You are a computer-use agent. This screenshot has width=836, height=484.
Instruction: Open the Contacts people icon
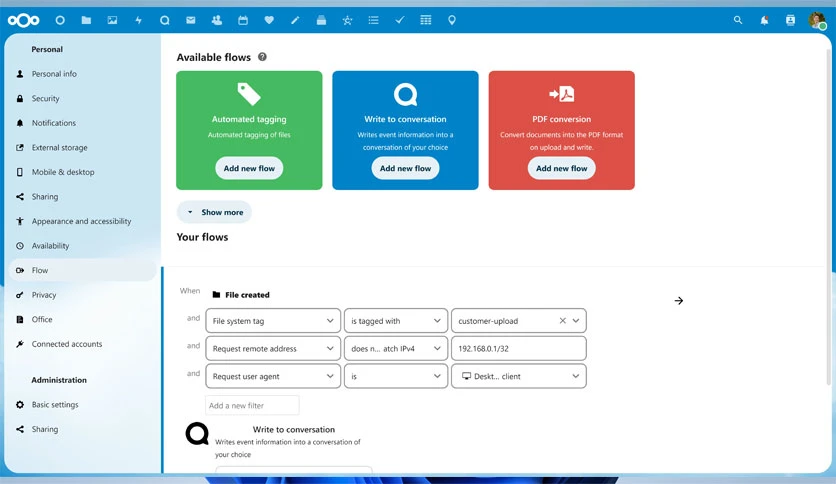pos(216,20)
